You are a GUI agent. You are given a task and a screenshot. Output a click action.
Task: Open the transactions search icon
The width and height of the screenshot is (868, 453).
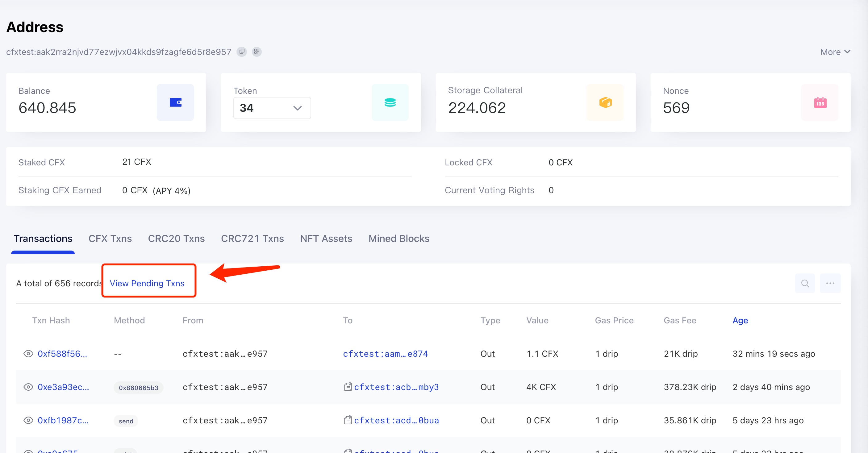(x=805, y=283)
